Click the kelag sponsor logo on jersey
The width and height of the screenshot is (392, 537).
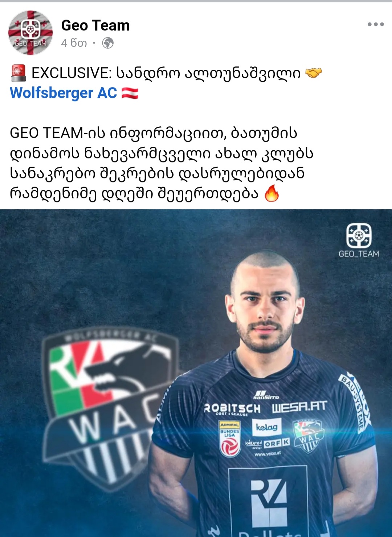coord(267,427)
